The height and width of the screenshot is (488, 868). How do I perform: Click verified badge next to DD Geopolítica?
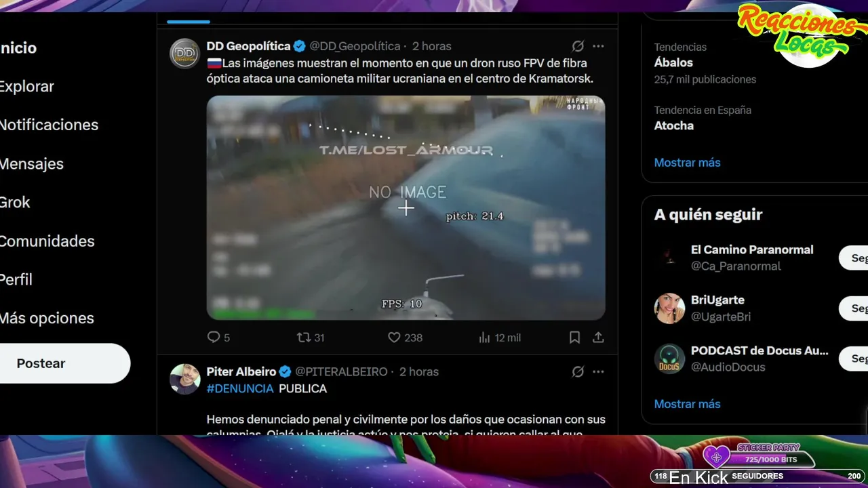299,46
